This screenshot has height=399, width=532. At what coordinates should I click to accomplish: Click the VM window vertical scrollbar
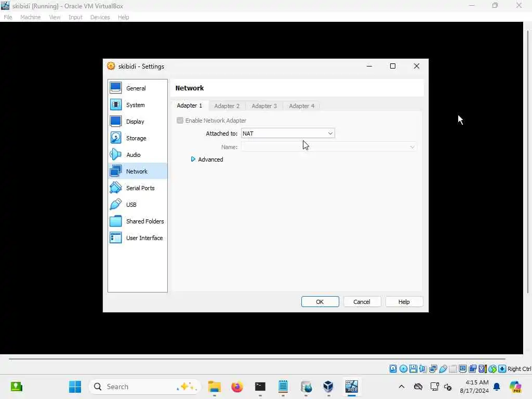click(528, 162)
